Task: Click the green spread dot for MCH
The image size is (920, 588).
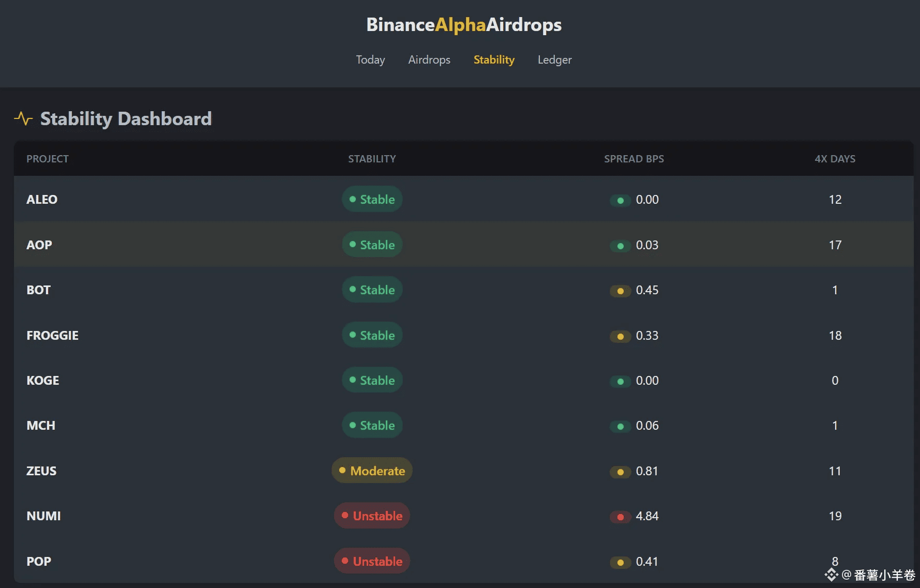Action: [x=620, y=426]
